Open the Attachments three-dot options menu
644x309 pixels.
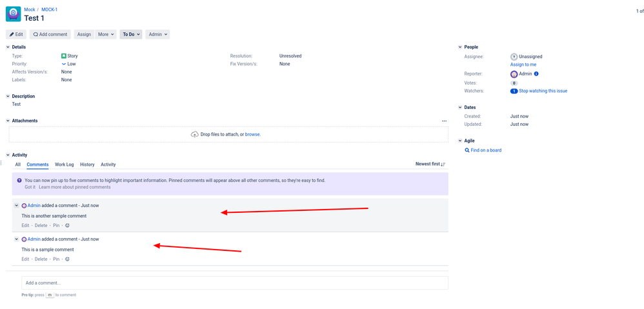(x=444, y=121)
